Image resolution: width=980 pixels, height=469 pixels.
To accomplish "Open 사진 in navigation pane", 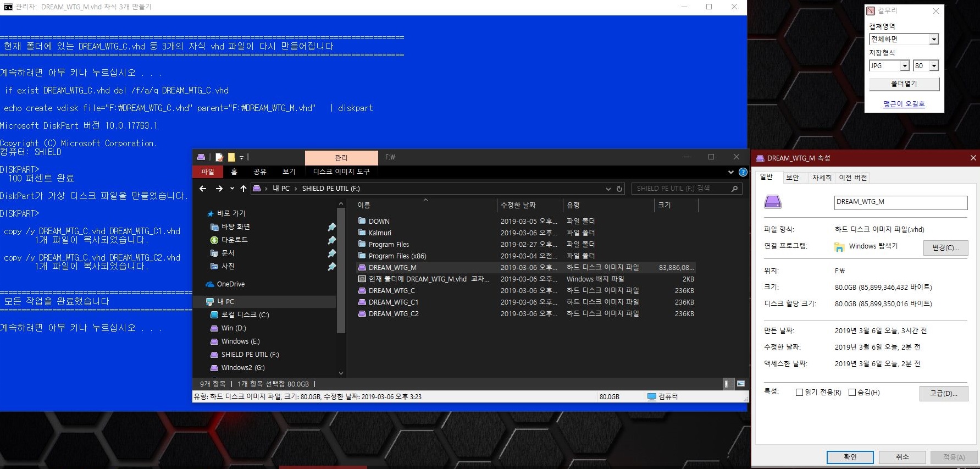I will [228, 266].
